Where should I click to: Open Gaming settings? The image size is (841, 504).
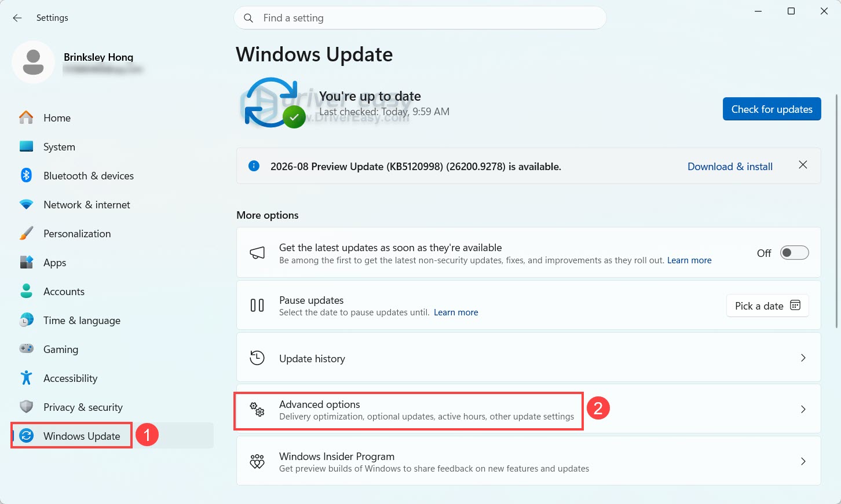(112, 349)
